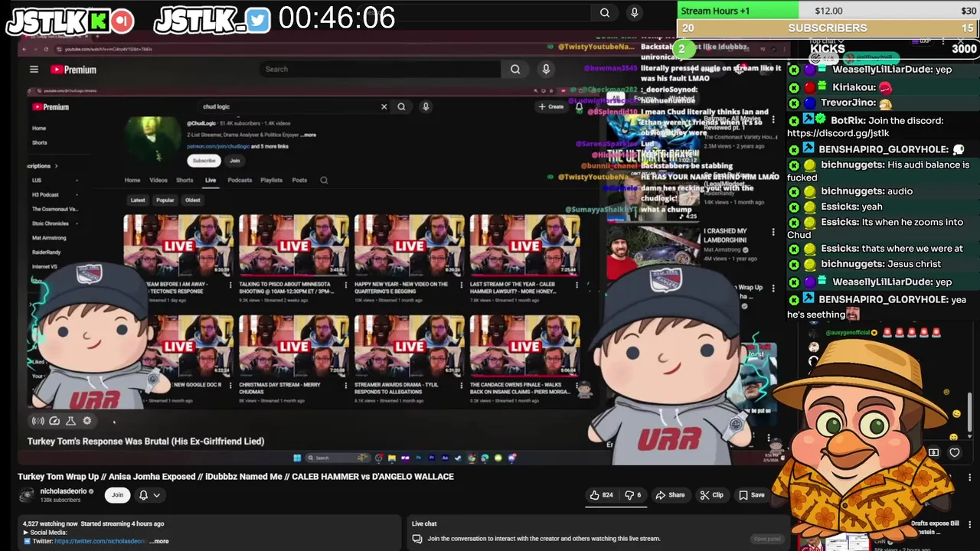Open 'Streamer Awards Drama' thumbnail

pos(409,346)
